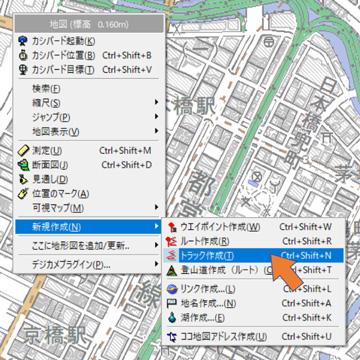Expand the 地図表示 submenu arrow

(157, 131)
